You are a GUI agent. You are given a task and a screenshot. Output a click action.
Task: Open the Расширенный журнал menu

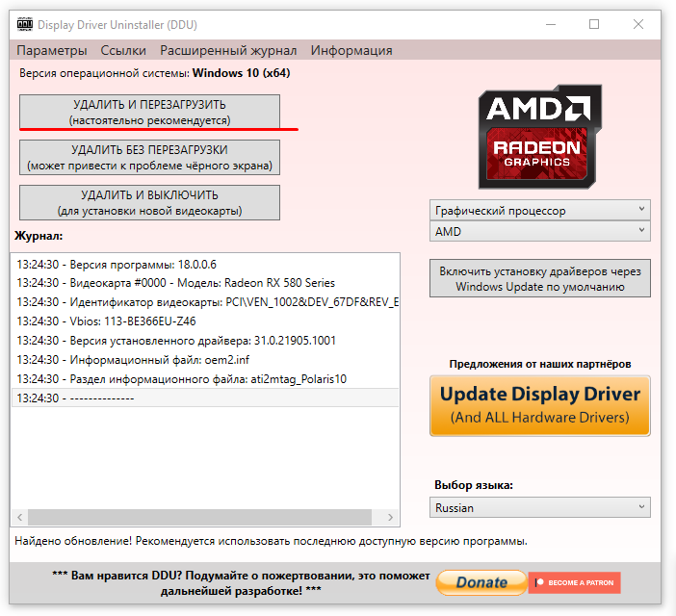coord(228,50)
